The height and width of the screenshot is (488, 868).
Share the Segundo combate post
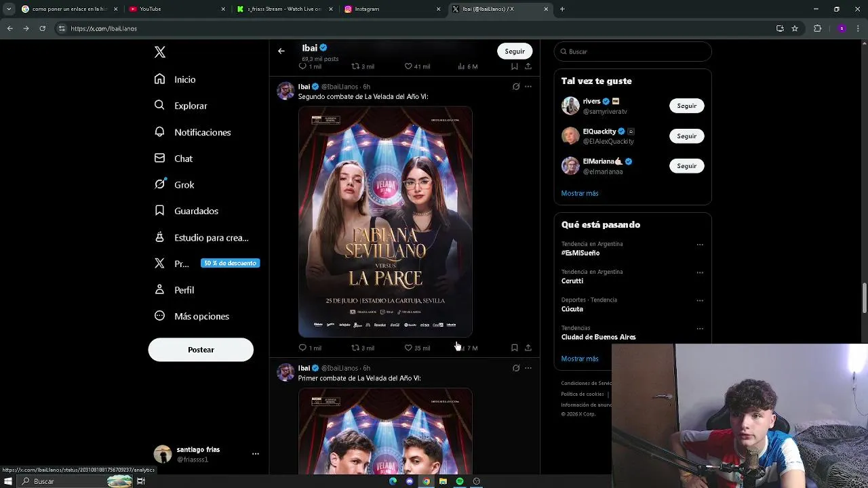[528, 348]
